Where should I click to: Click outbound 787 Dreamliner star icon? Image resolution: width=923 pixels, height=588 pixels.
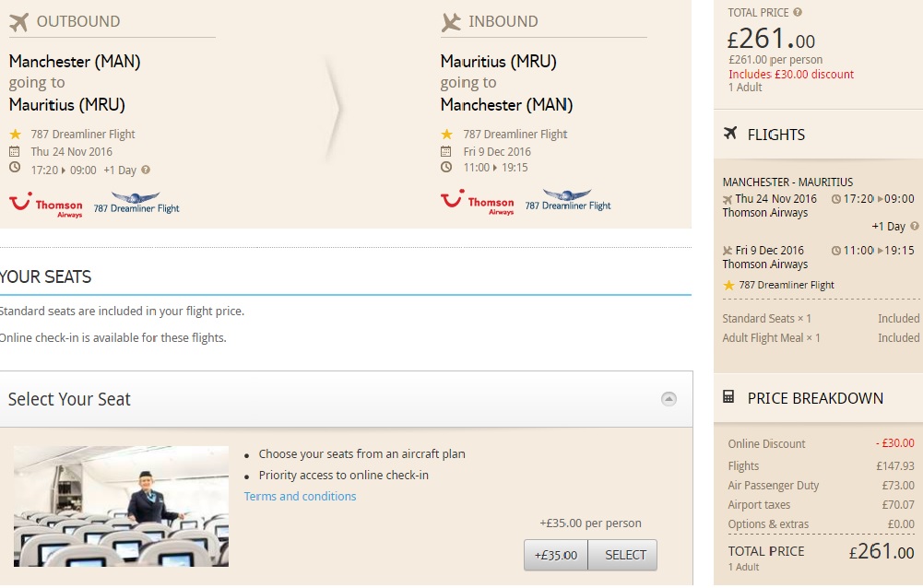point(16,135)
